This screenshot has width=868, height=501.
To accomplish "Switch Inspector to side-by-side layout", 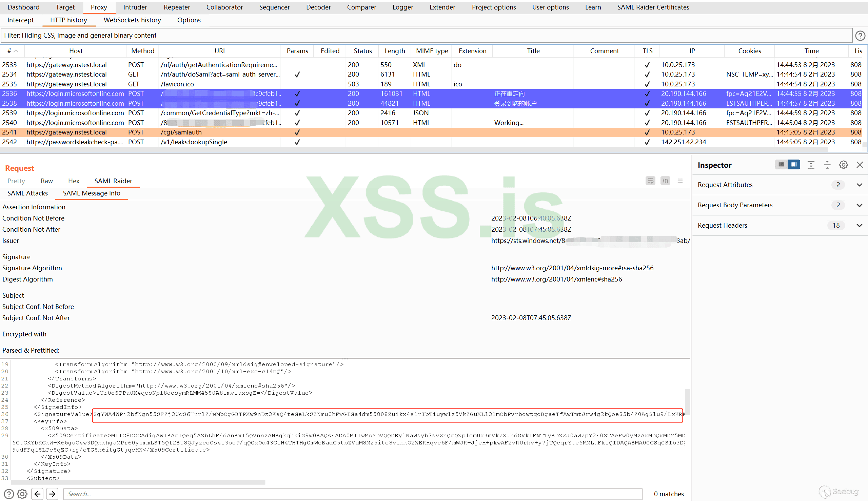I will point(794,165).
